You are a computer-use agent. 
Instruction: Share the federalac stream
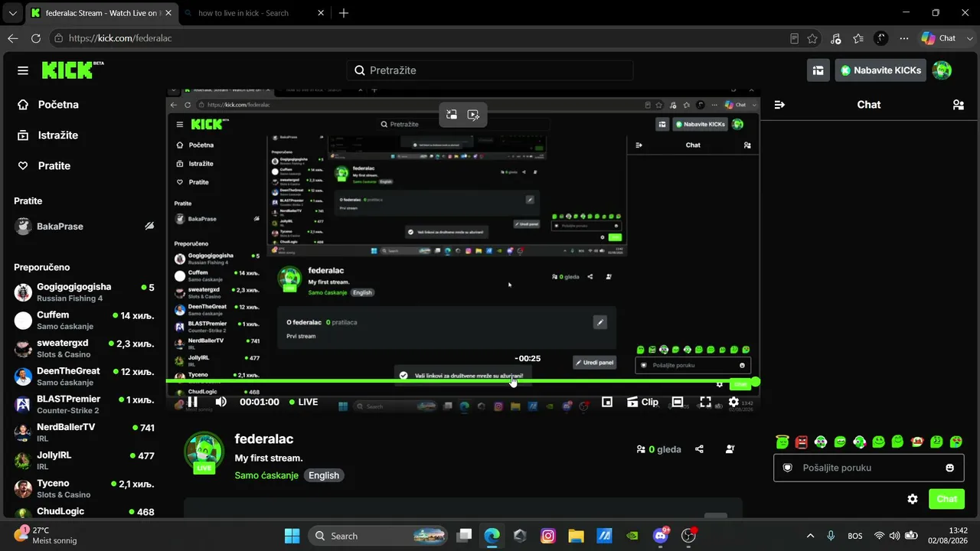coord(699,449)
